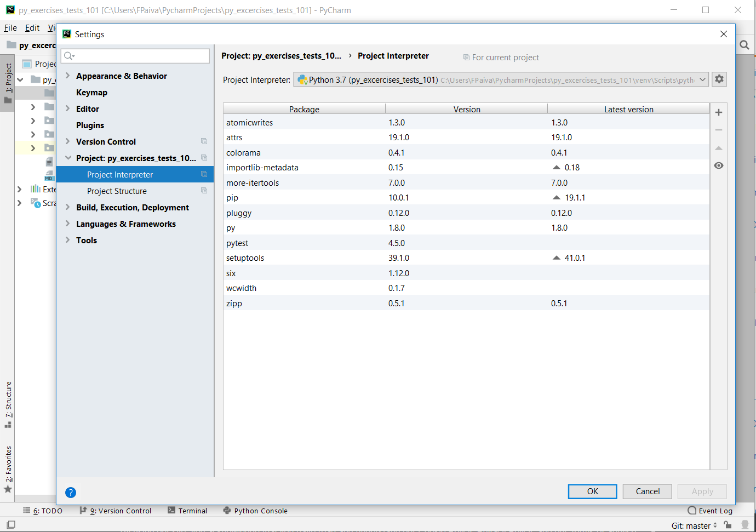
Task: Expand Languages & Frameworks section
Action: click(68, 224)
